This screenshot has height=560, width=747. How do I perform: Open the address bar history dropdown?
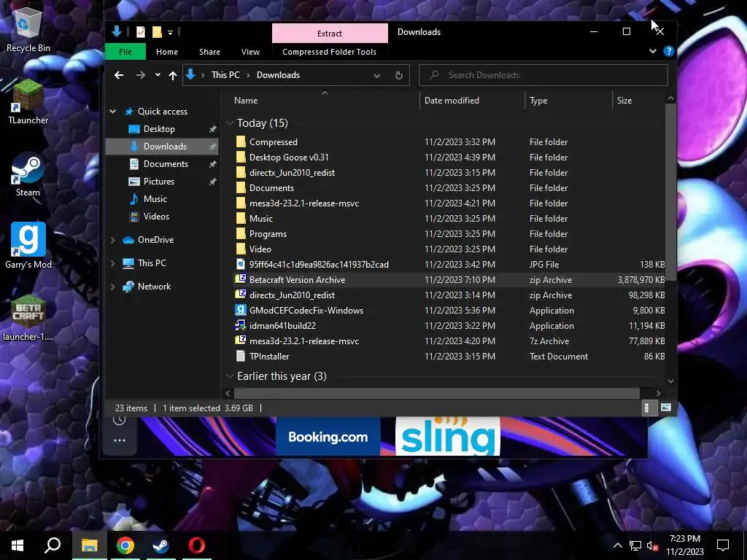pyautogui.click(x=377, y=75)
